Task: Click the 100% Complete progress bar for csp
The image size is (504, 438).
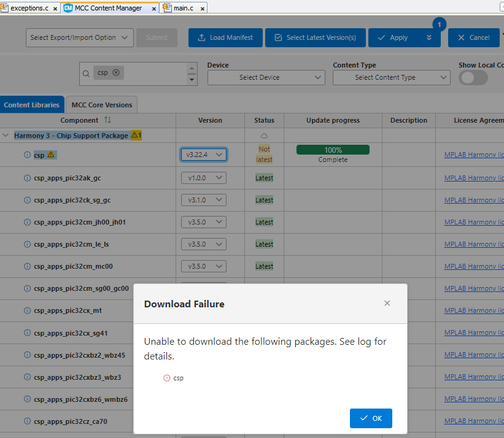Action: pos(333,150)
